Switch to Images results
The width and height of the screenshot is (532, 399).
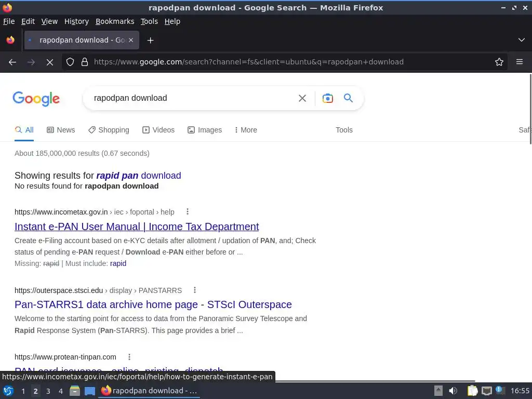coord(205,130)
